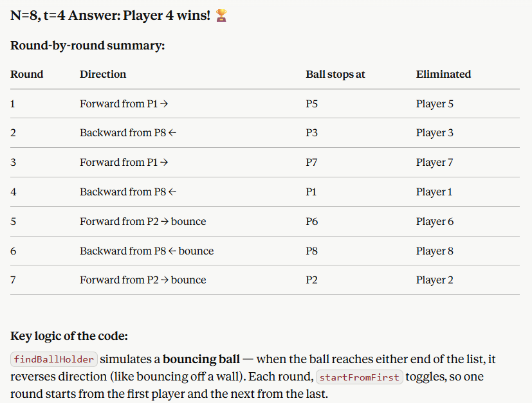Screen dimensions: 532x403
Task: Click the Backward from P8 text in round 4
Action: tap(123, 192)
